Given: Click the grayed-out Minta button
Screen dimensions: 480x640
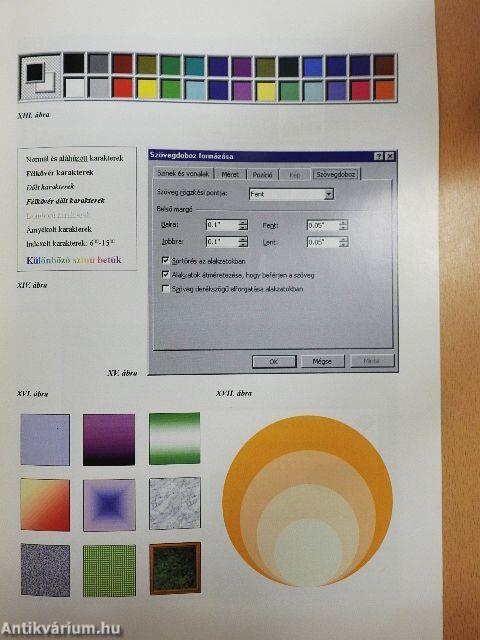Looking at the screenshot, I should coord(372,361).
